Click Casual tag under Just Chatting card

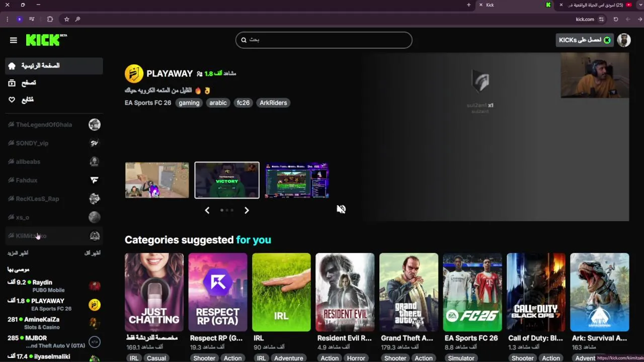tap(156, 358)
